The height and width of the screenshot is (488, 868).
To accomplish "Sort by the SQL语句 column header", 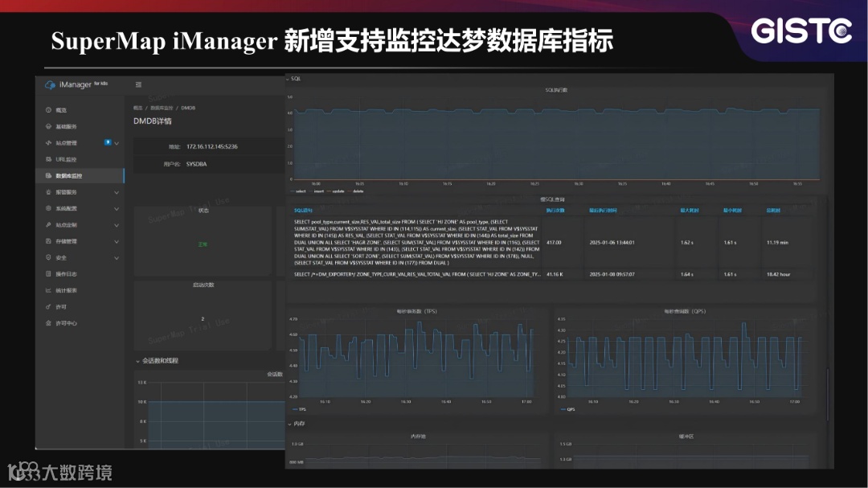I will pos(303,211).
